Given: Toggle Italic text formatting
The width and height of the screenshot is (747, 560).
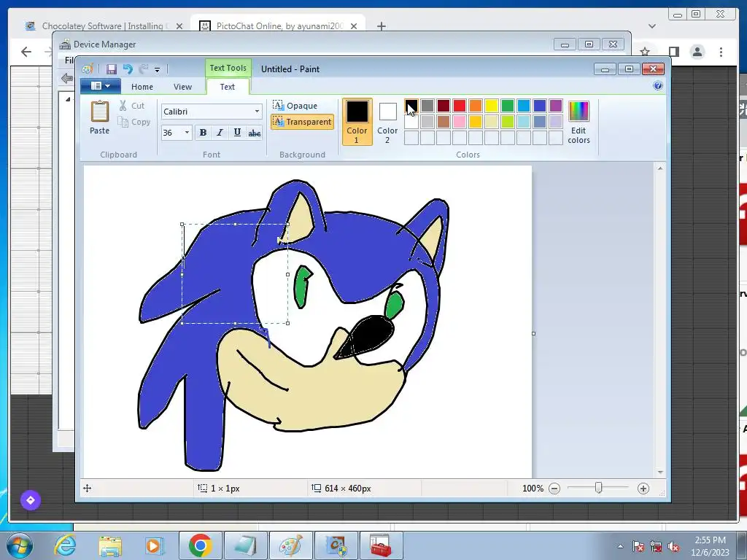Looking at the screenshot, I should point(220,133).
